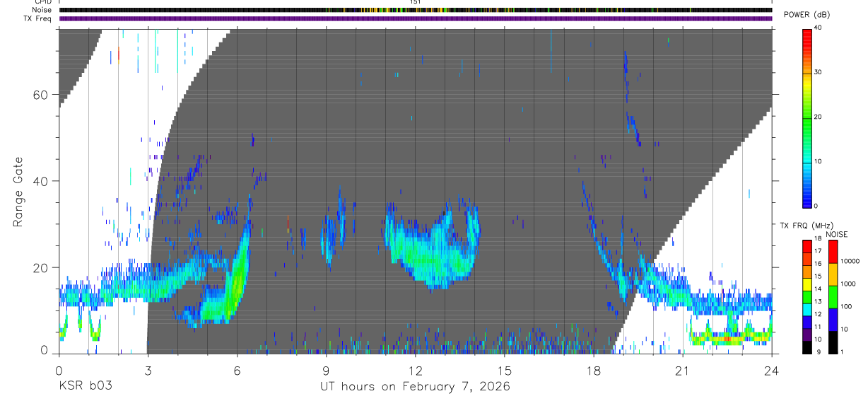Click the 12 hour tick on the UT axis
The width and height of the screenshot is (868, 401).
(x=416, y=370)
